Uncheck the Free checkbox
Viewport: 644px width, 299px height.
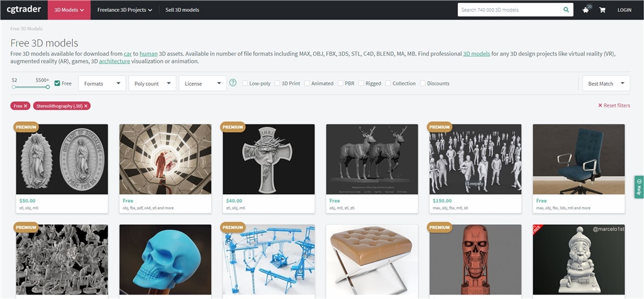pos(58,84)
